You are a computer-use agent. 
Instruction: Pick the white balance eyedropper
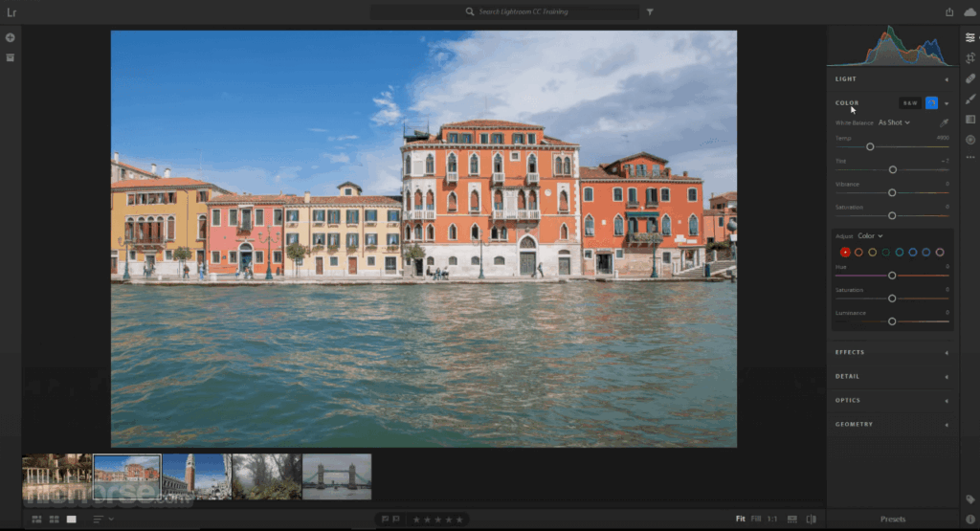pyautogui.click(x=944, y=122)
